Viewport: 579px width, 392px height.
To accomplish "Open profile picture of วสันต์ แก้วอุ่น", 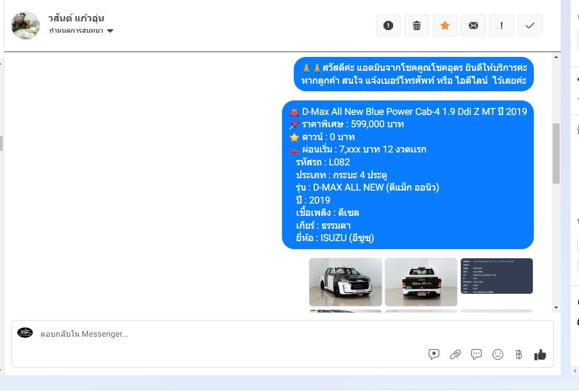I will [25, 25].
